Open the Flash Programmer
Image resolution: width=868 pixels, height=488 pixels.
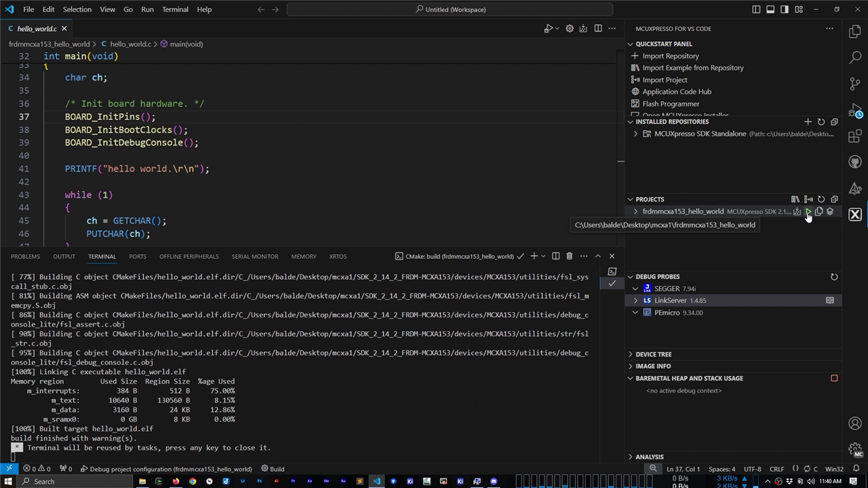pyautogui.click(x=671, y=104)
